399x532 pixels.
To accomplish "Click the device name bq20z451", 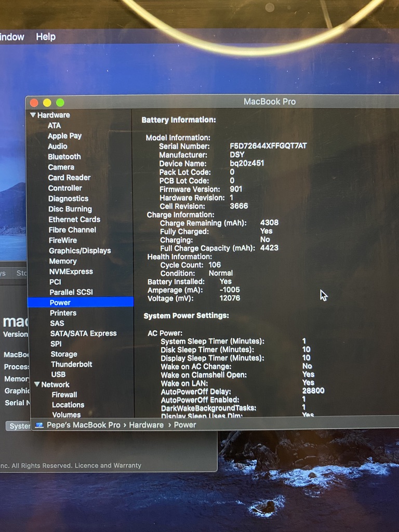I will (x=247, y=163).
